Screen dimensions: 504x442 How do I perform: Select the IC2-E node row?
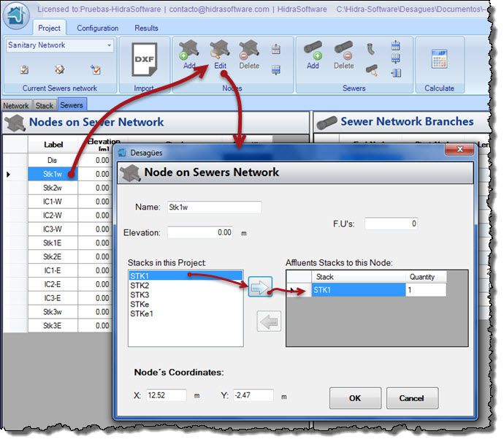tap(53, 284)
